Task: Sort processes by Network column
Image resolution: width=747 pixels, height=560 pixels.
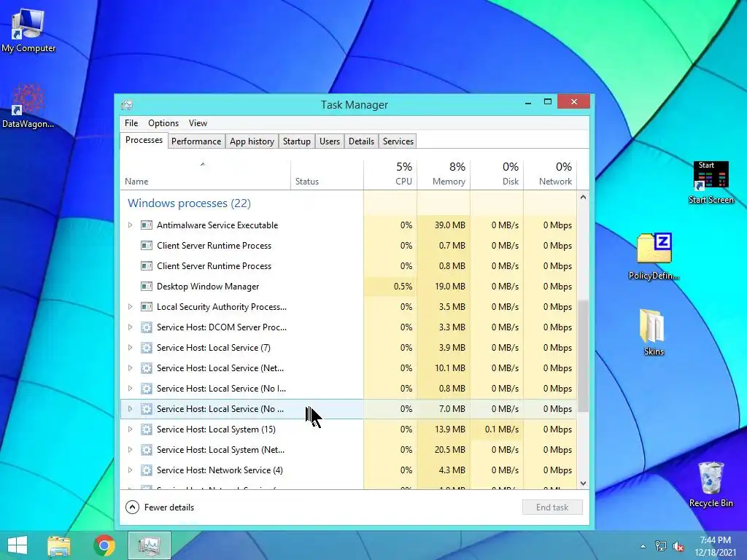Action: tap(550, 175)
